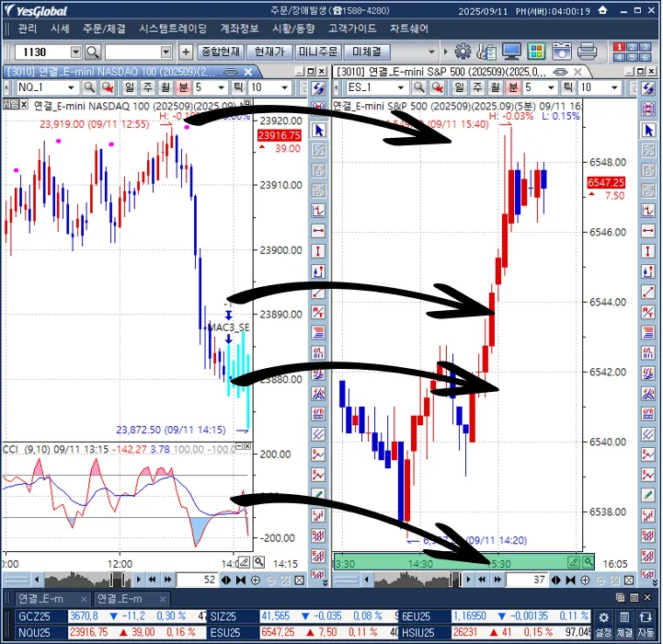Zoom in S&P chart with plus circle
Image resolution: width=663 pixels, height=644 pixels.
click(585, 581)
